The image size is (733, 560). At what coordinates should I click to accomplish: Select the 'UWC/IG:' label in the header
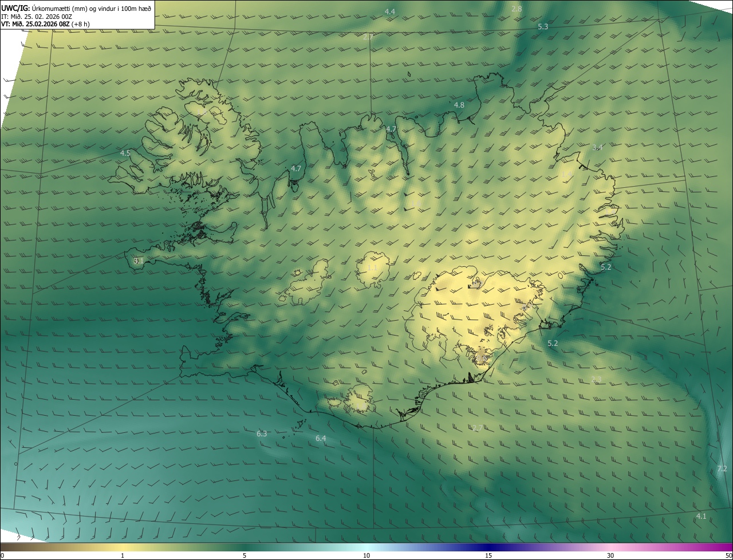click(x=15, y=8)
